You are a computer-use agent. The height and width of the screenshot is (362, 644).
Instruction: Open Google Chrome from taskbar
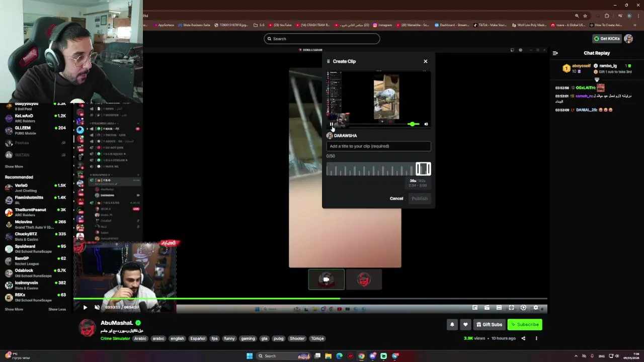click(361, 356)
